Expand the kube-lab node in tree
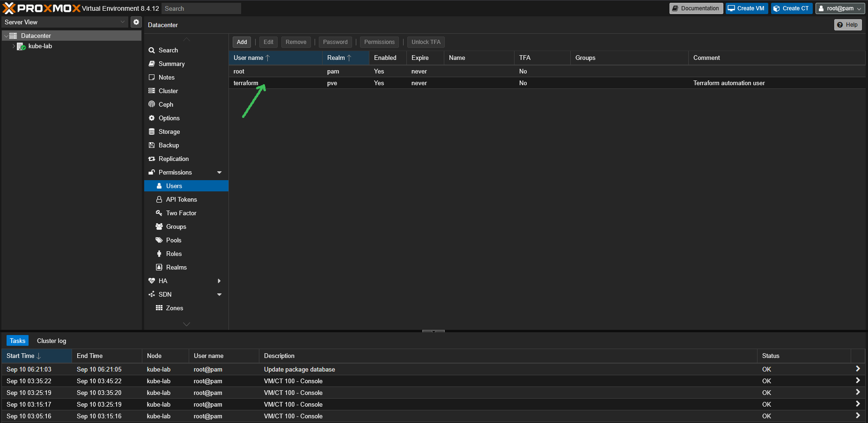Viewport: 868px width, 423px height. point(14,46)
